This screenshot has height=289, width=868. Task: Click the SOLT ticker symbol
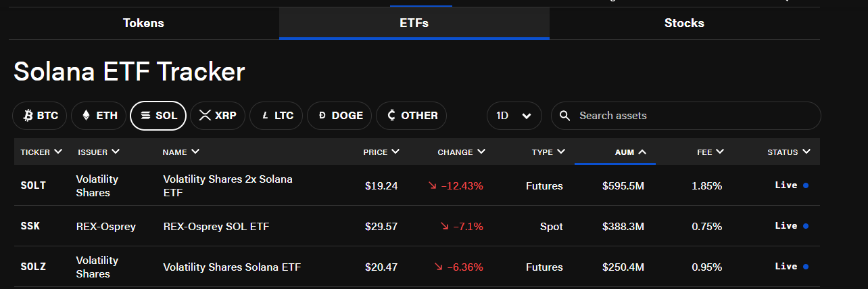click(x=33, y=185)
